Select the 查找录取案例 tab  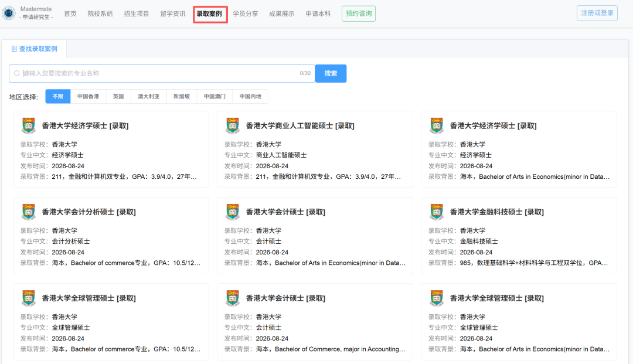click(35, 49)
